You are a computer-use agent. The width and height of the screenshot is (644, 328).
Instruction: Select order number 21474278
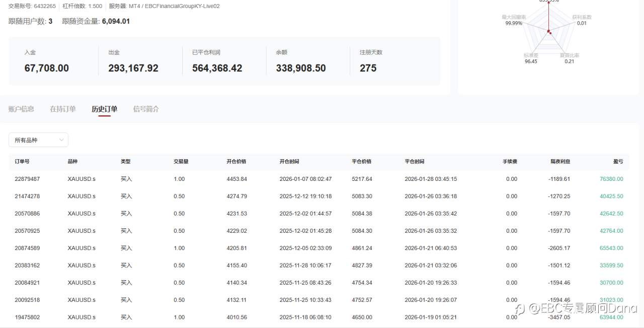coord(27,196)
